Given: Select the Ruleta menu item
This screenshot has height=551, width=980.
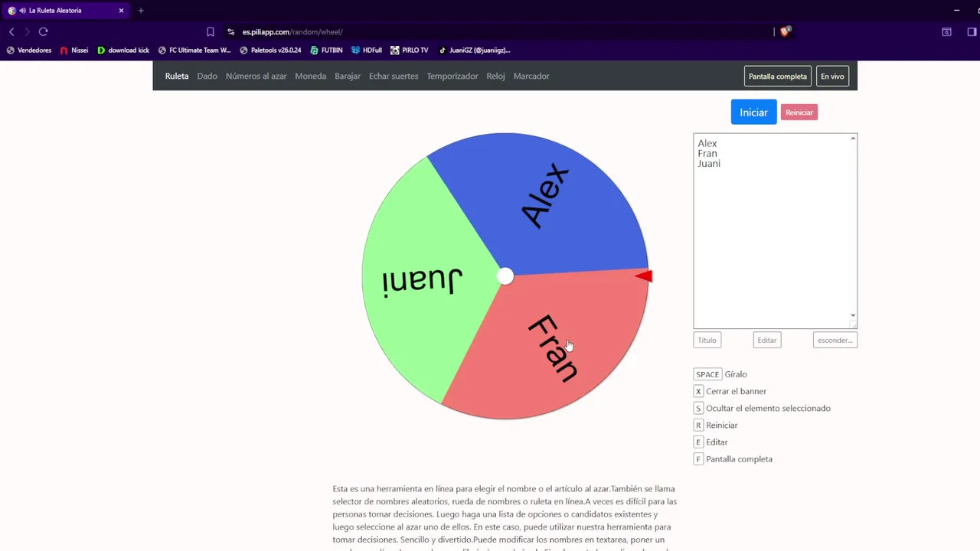Looking at the screenshot, I should 177,77.
